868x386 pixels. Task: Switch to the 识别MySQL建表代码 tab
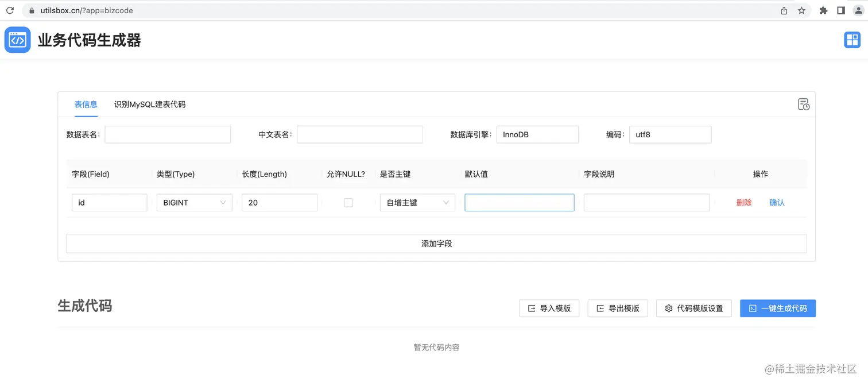150,105
